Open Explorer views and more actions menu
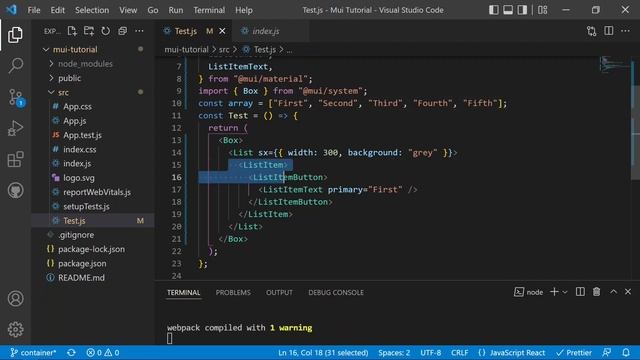Viewport: 640px width, 360px height. pos(139,31)
